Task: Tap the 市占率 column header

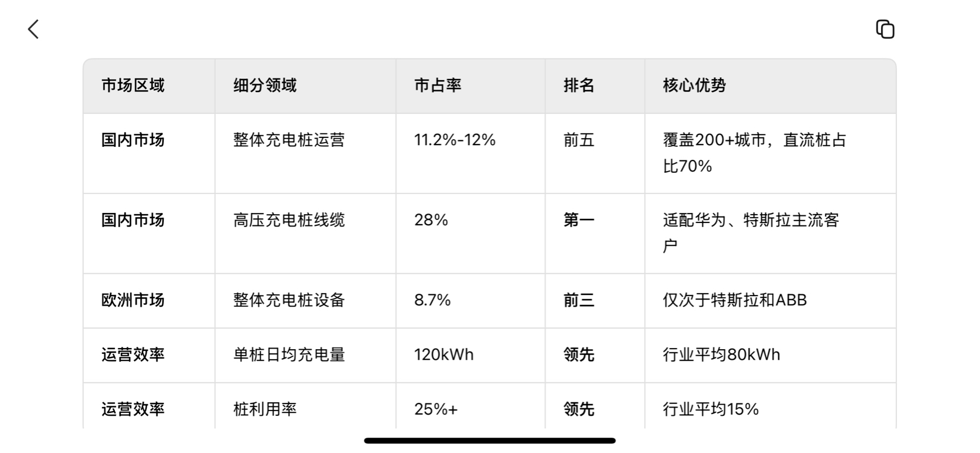Action: click(x=437, y=86)
